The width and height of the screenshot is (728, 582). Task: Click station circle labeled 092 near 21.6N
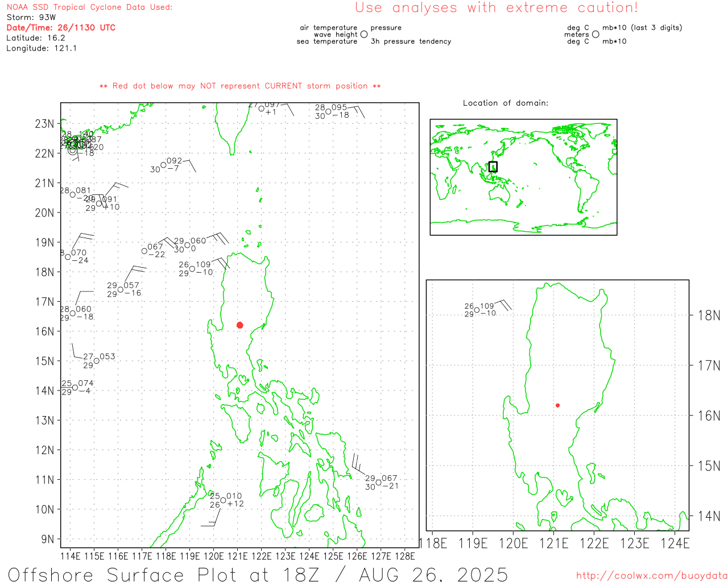164,165
